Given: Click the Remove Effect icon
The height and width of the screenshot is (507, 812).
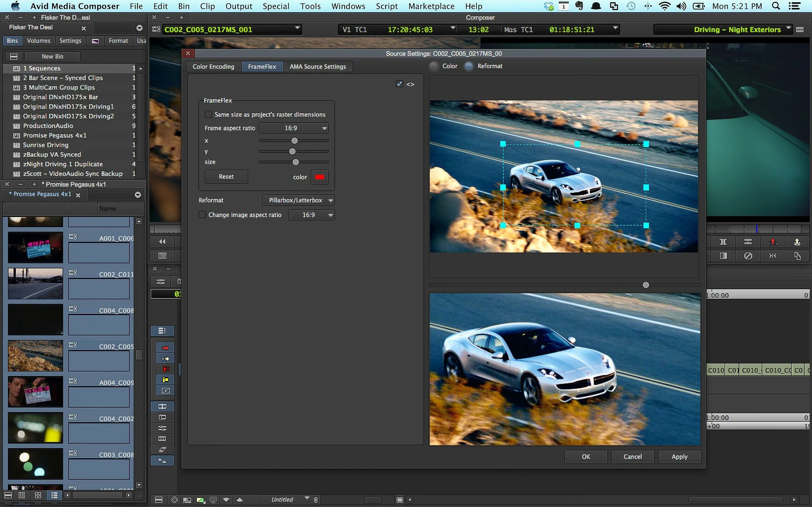Looking at the screenshot, I should point(748,256).
